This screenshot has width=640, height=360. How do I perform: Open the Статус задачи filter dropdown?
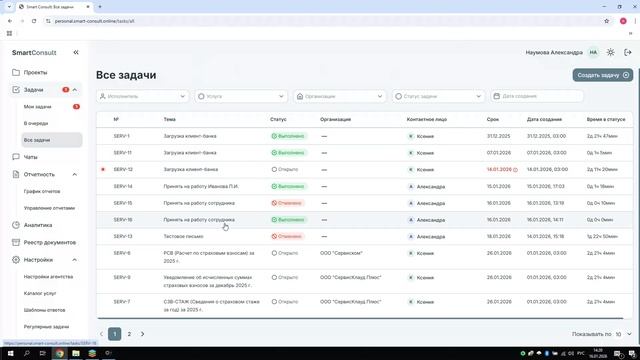coord(438,96)
